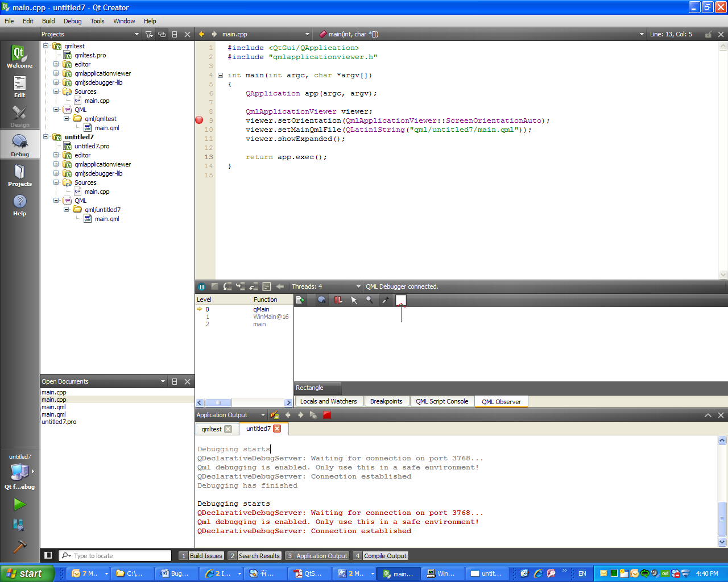728x582 pixels.
Task: Select untitled7.pro in project tree
Action: pyautogui.click(x=92, y=146)
